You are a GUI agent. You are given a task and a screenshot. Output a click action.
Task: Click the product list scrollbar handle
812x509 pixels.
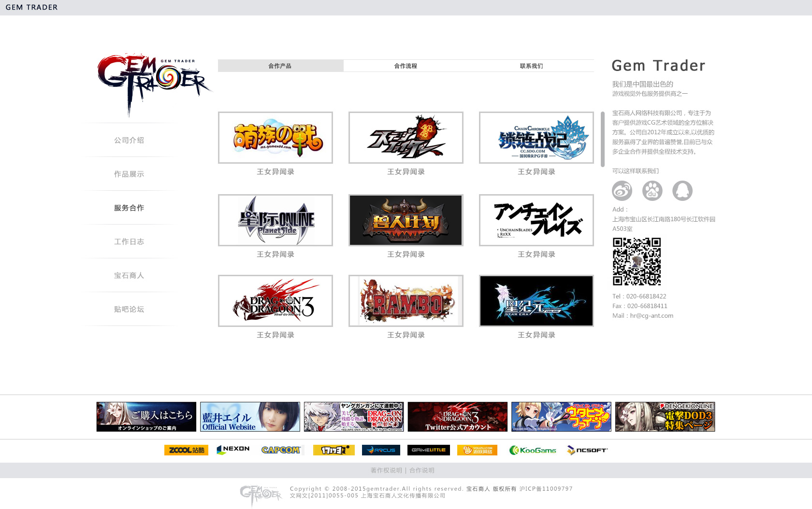(603, 140)
